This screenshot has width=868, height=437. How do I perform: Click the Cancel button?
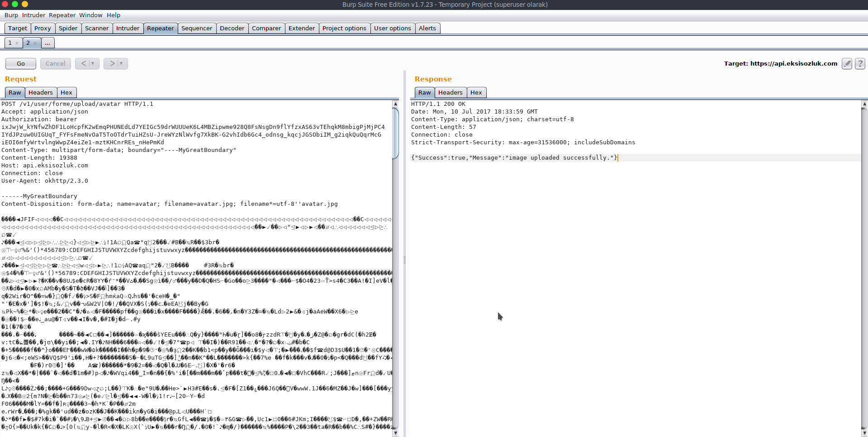[x=55, y=64]
